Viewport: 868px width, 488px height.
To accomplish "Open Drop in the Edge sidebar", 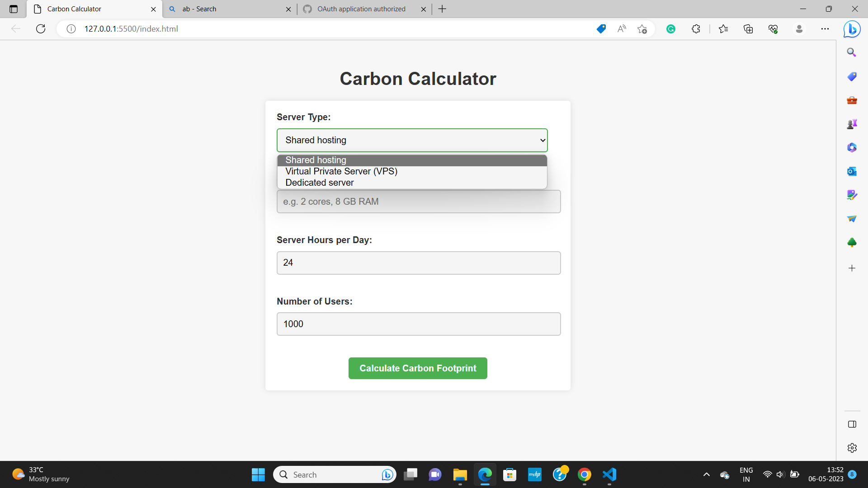I will tap(852, 219).
